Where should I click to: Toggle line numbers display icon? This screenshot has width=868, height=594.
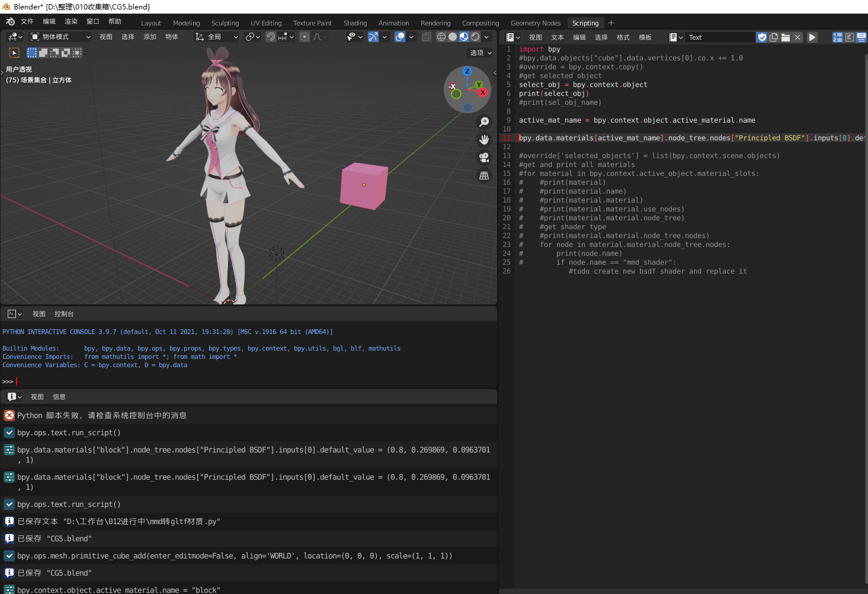(838, 37)
